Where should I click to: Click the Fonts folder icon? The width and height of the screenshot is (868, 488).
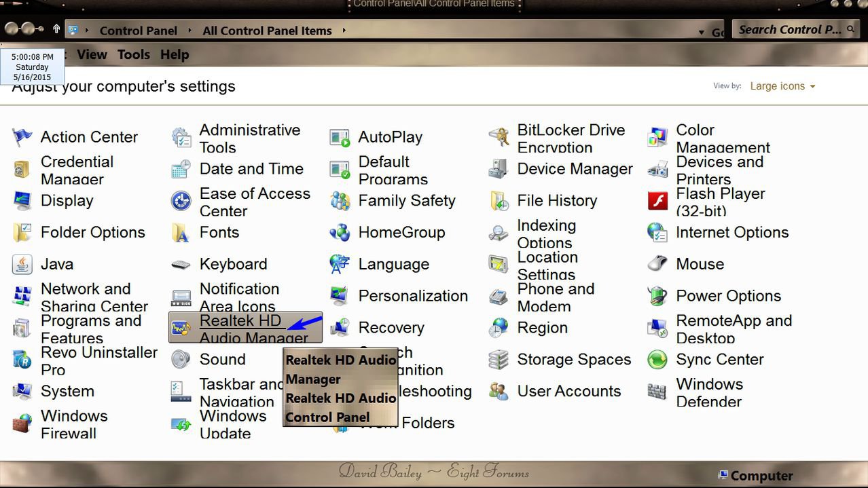[181, 233]
